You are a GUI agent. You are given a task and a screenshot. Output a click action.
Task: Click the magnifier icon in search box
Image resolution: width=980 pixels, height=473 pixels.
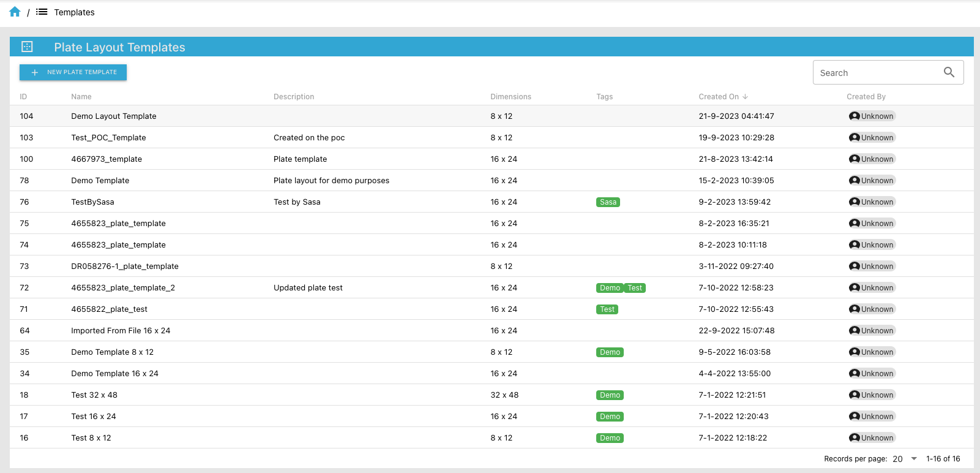point(949,72)
